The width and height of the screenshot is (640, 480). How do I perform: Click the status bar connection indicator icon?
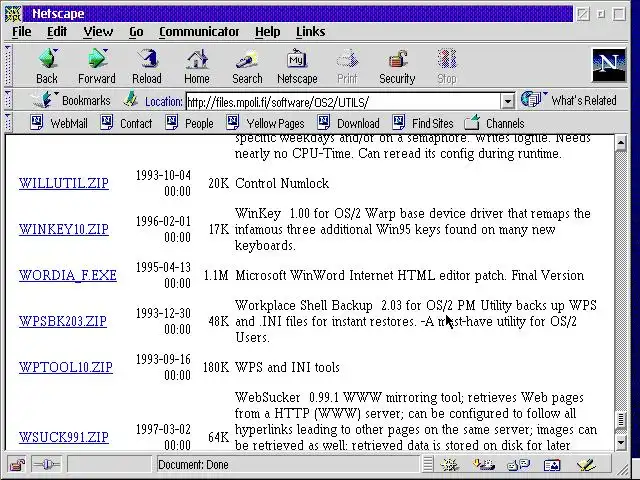tap(46, 464)
